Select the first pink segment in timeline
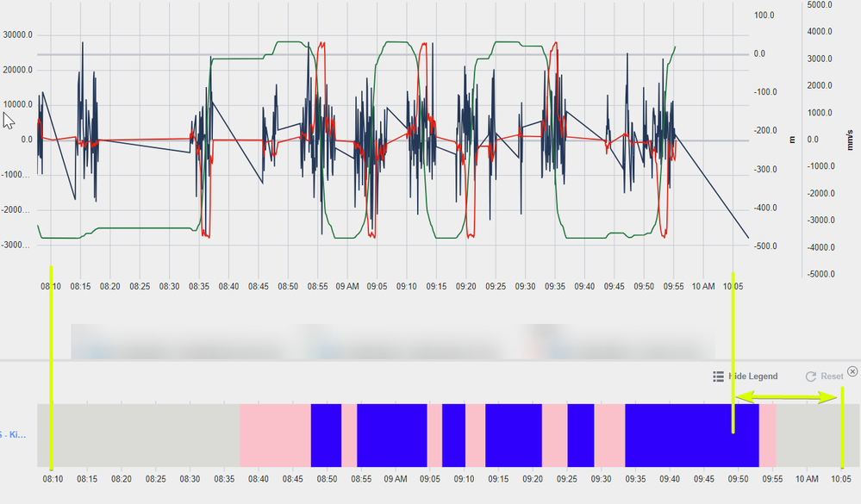Screen dimensions: 861x504 pyautogui.click(x=275, y=435)
